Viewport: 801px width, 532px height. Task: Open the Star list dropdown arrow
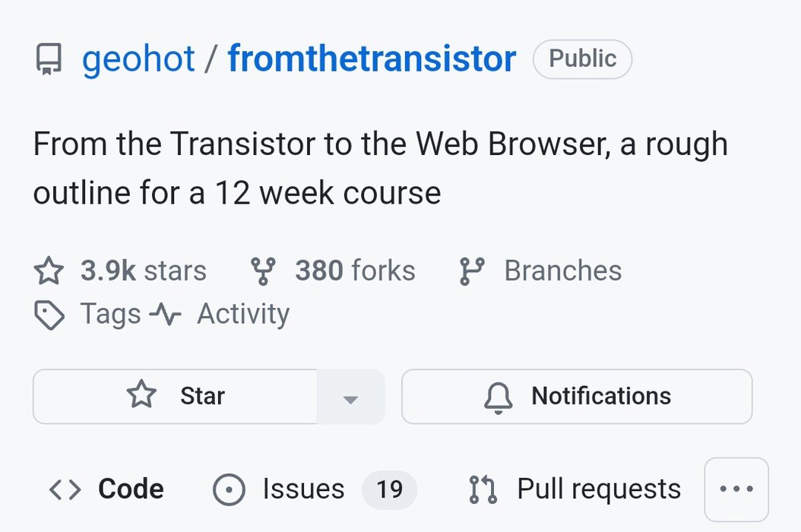[350, 397]
